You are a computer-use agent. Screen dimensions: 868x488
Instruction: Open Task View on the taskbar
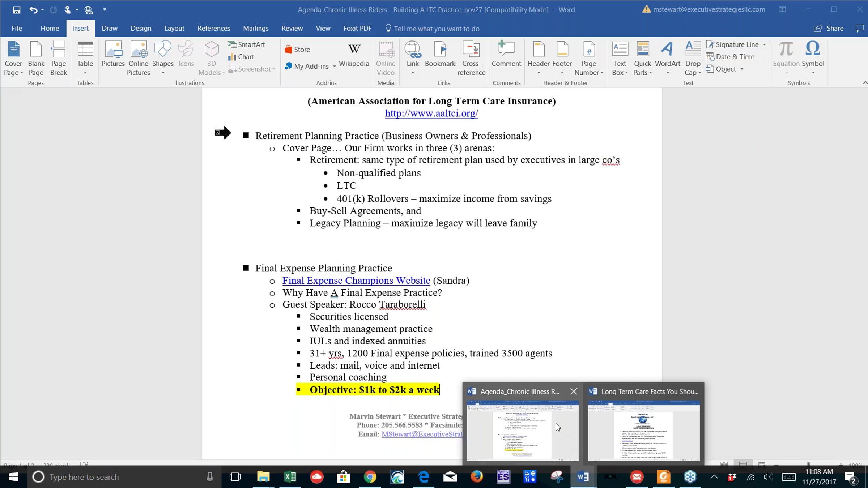(235, 477)
